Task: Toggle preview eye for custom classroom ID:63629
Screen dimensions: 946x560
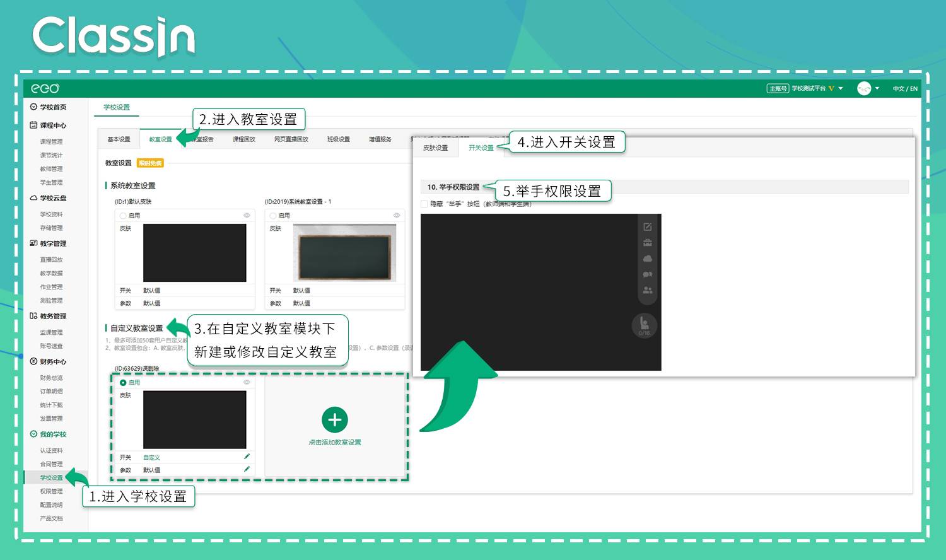Action: tap(247, 383)
